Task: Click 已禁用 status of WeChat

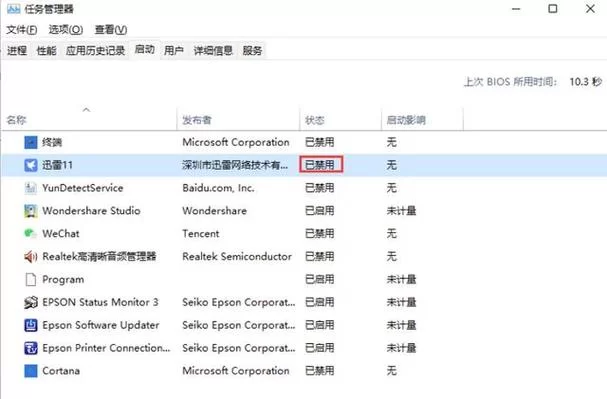Action: [x=320, y=234]
